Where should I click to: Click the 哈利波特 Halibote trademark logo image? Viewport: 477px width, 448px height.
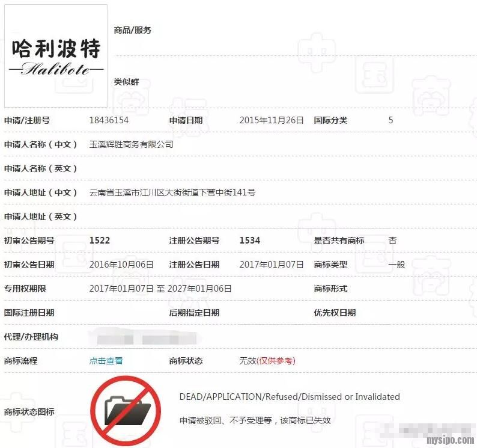56,56
